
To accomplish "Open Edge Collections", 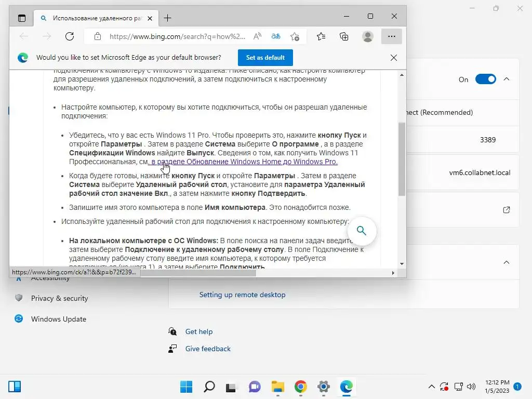I will tap(344, 36).
